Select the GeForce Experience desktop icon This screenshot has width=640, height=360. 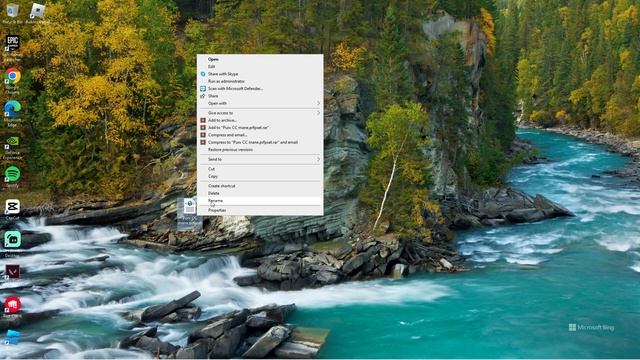(13, 142)
